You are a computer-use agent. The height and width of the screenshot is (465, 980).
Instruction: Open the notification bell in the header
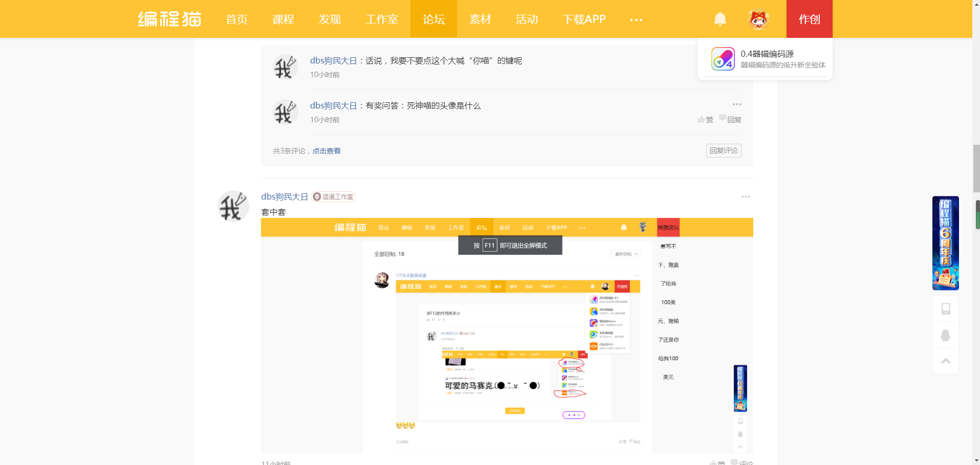(x=720, y=19)
